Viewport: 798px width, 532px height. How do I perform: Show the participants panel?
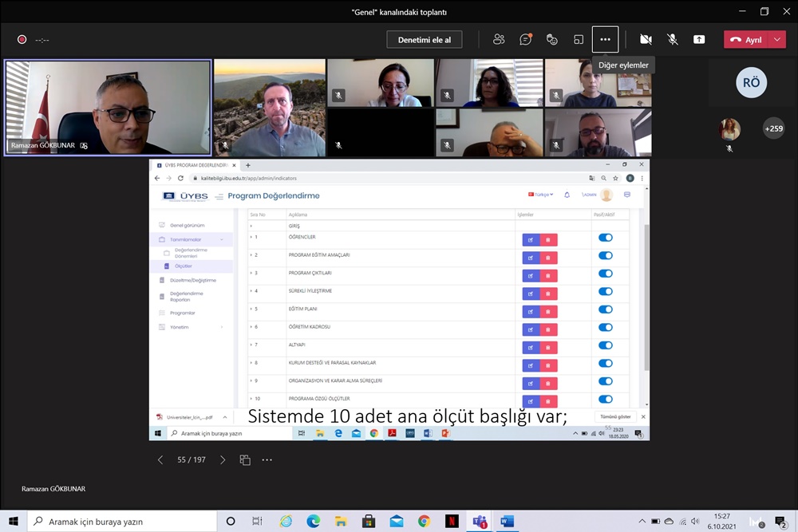pyautogui.click(x=499, y=39)
